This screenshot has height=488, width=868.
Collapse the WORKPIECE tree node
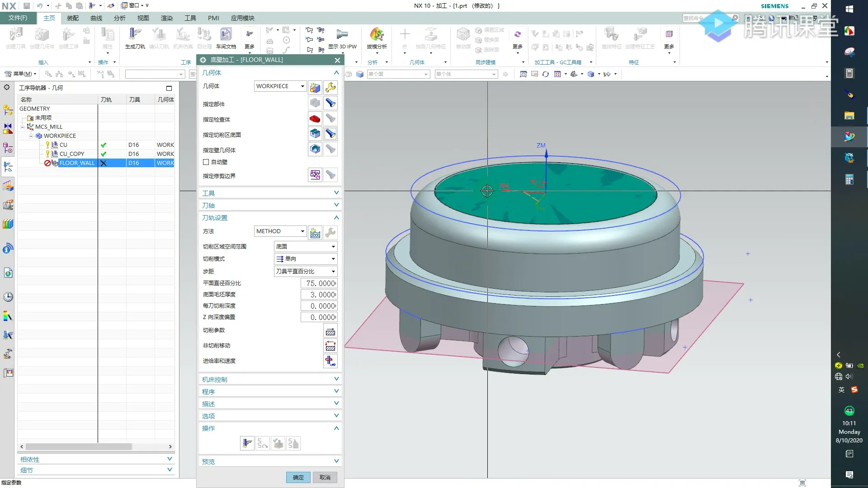tap(31, 136)
